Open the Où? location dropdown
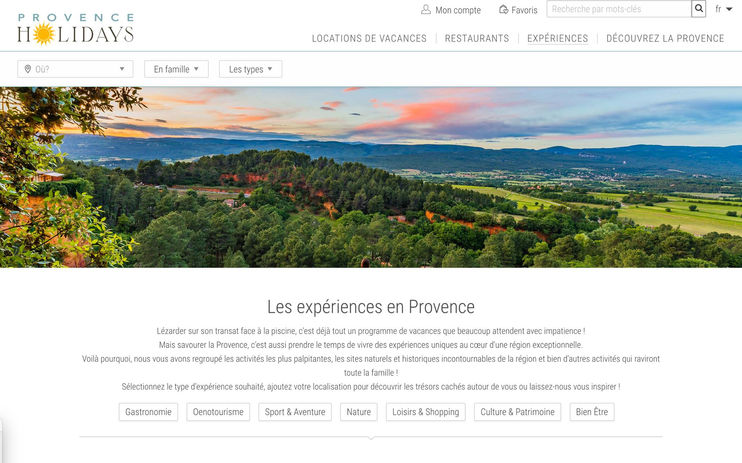This screenshot has height=463, width=742. (75, 69)
